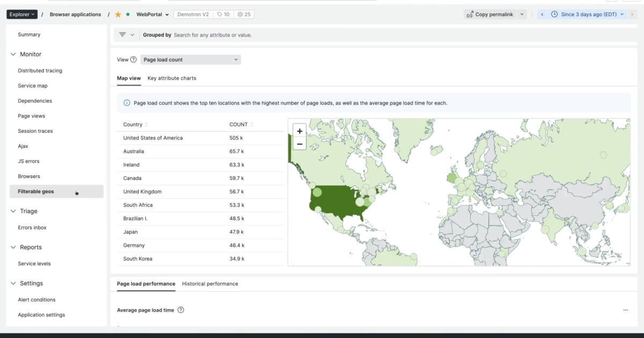Open the ellipsis menu for Average page load time
This screenshot has width=644, height=338.
click(625, 310)
